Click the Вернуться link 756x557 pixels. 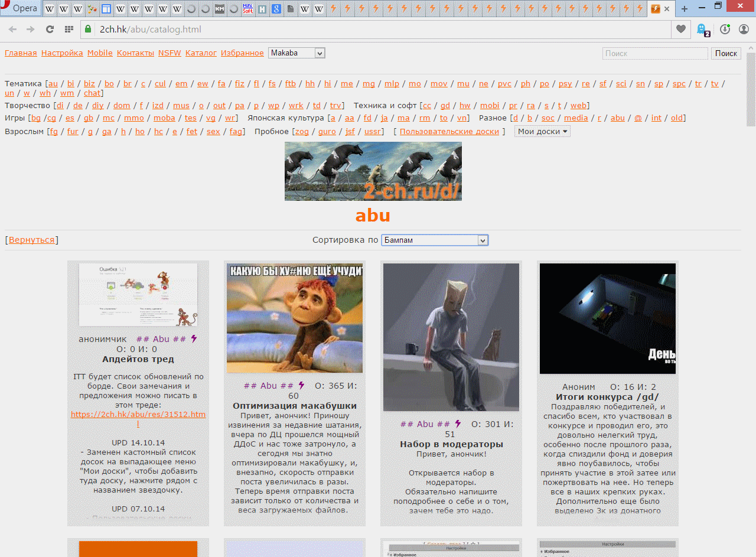click(31, 240)
